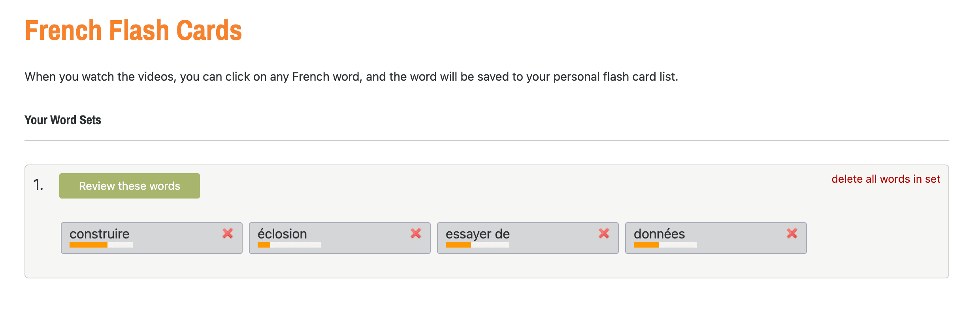The width and height of the screenshot is (980, 314).
Task: Click the French Flash Cards page title
Action: point(133,30)
